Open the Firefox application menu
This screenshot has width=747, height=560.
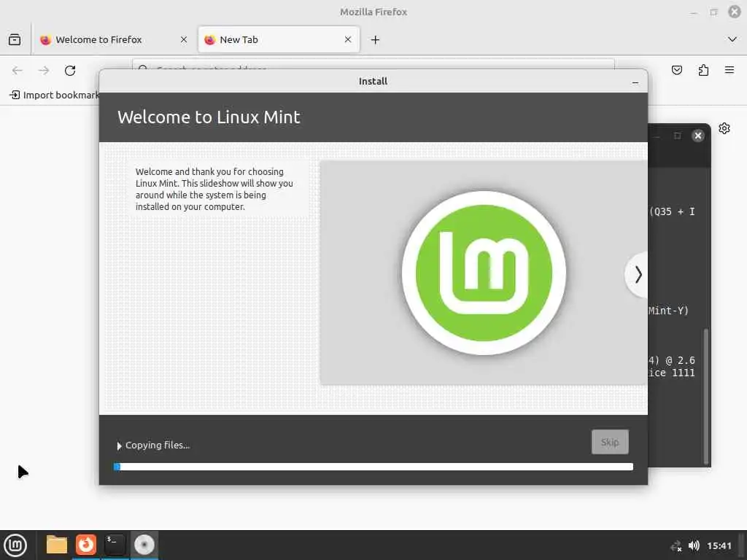pyautogui.click(x=729, y=71)
